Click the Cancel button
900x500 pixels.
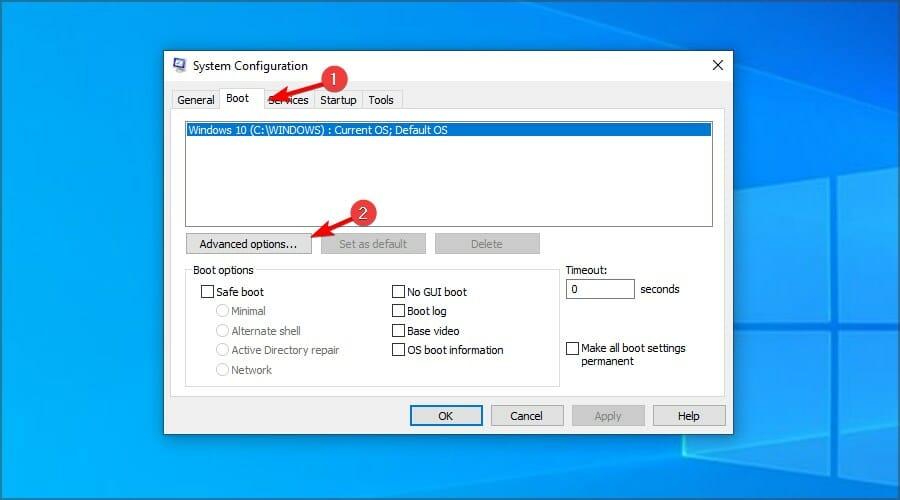[527, 416]
